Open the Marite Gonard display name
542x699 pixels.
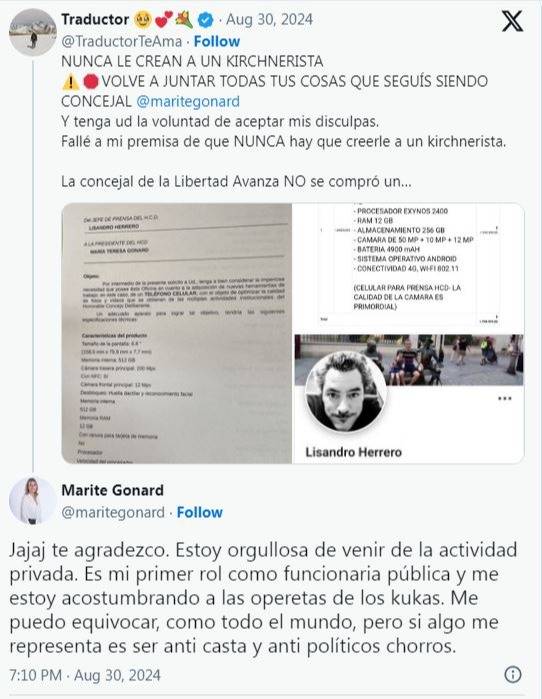tap(112, 490)
